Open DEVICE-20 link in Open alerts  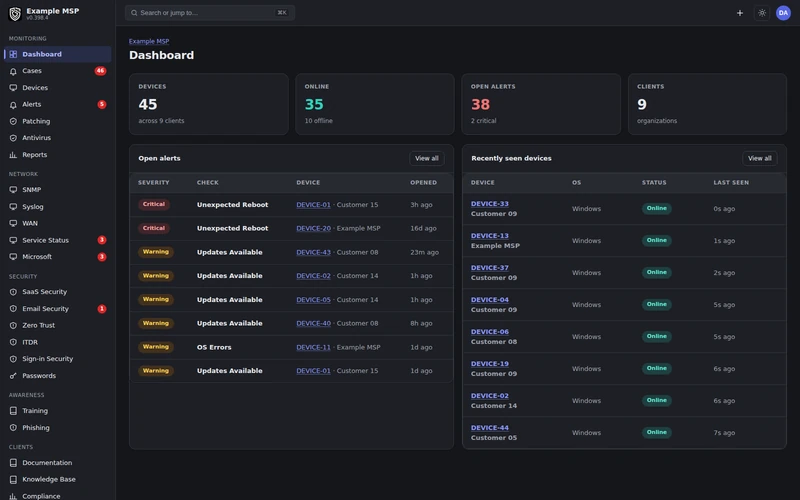[x=313, y=229]
